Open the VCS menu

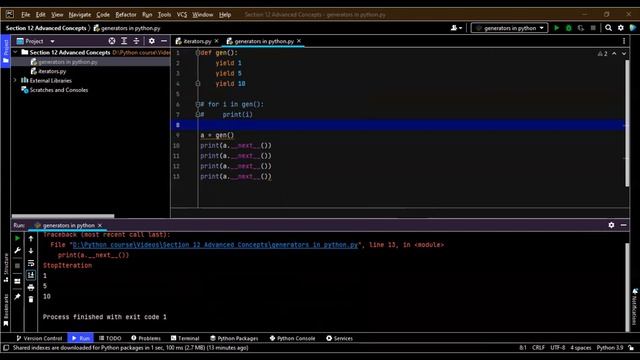click(182, 14)
